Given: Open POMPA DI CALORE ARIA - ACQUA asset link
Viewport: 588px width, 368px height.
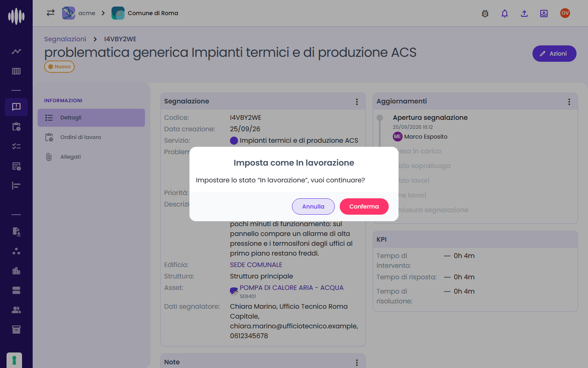Looking at the screenshot, I should (x=292, y=288).
